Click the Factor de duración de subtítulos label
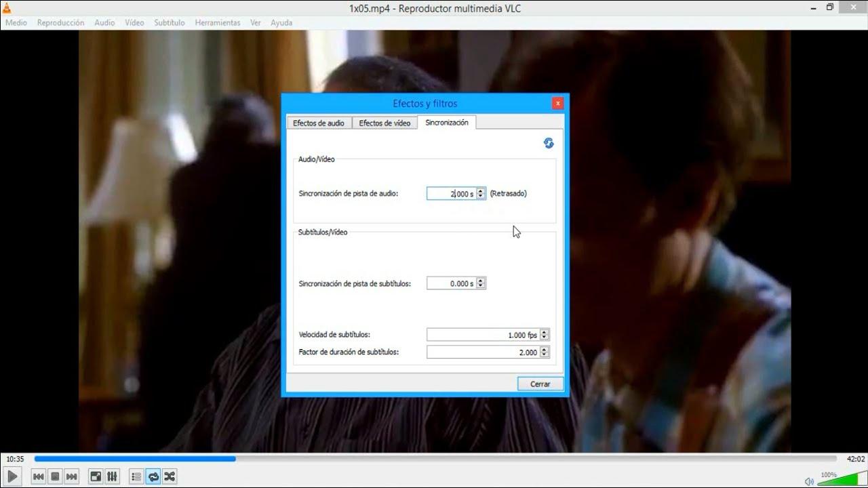868x488 pixels. [349, 352]
